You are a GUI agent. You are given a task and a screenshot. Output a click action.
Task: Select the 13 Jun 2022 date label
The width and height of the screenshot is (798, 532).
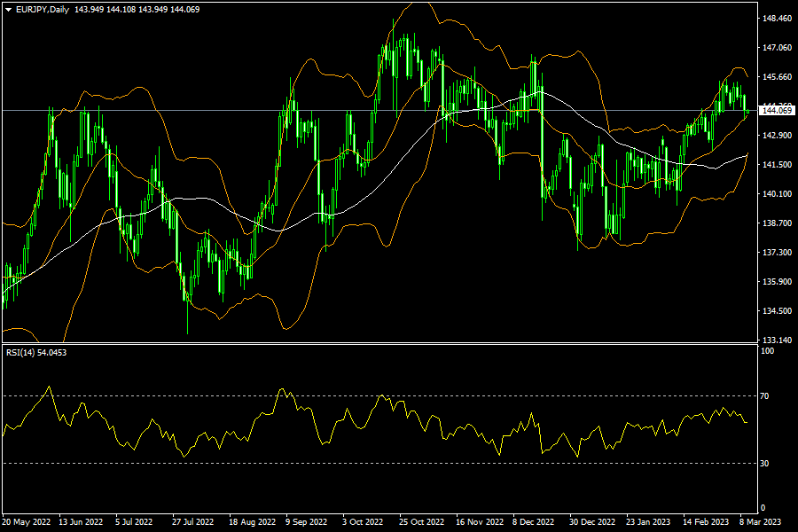81,522
